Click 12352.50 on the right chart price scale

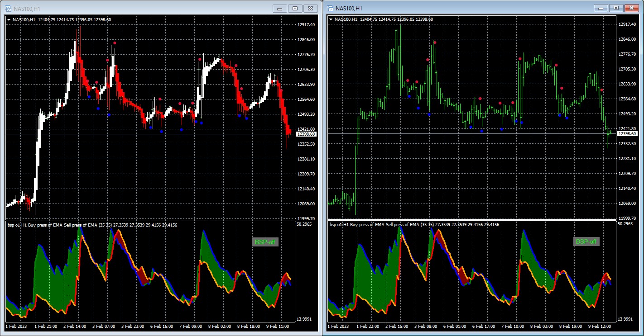point(628,144)
